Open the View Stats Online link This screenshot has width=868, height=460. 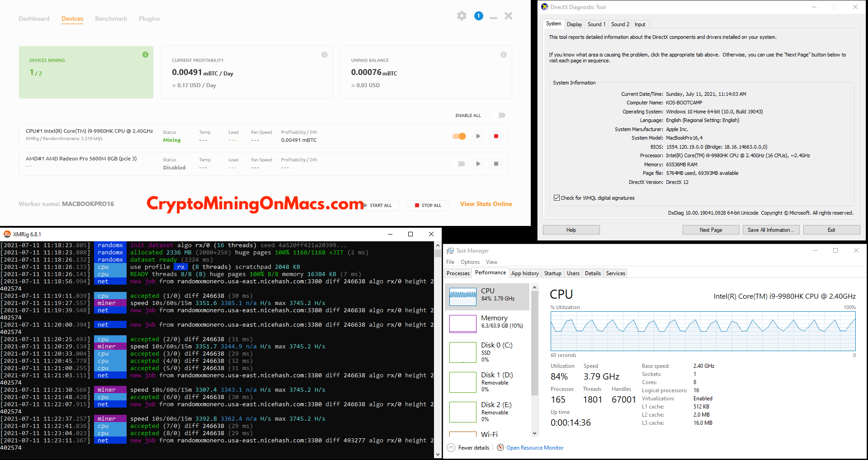486,204
